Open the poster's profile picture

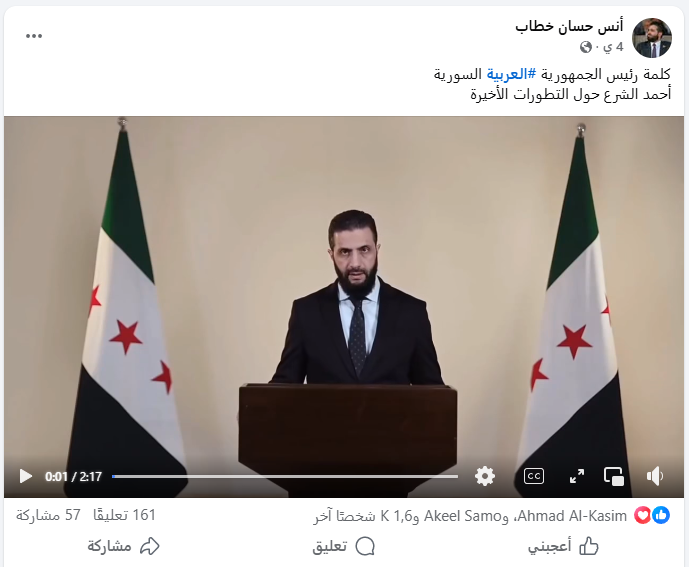click(x=652, y=38)
